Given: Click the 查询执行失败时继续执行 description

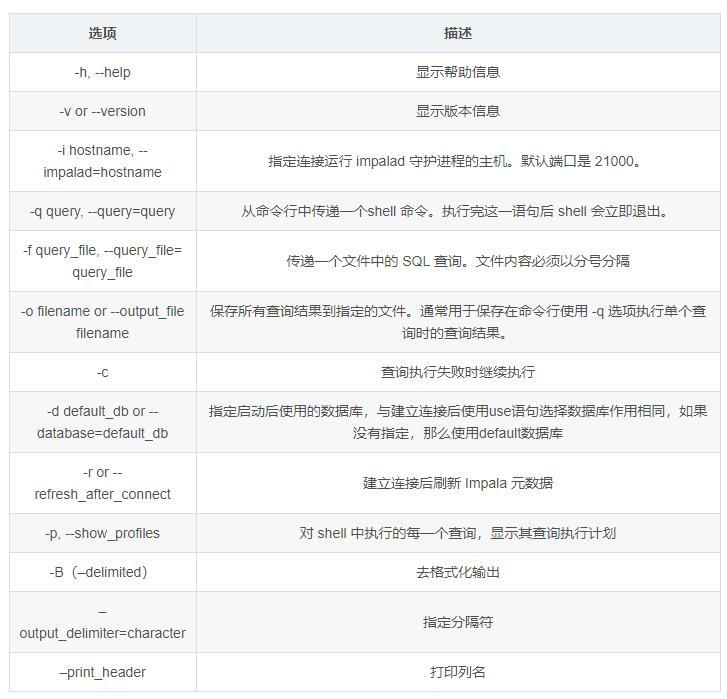Looking at the screenshot, I should (458, 372).
